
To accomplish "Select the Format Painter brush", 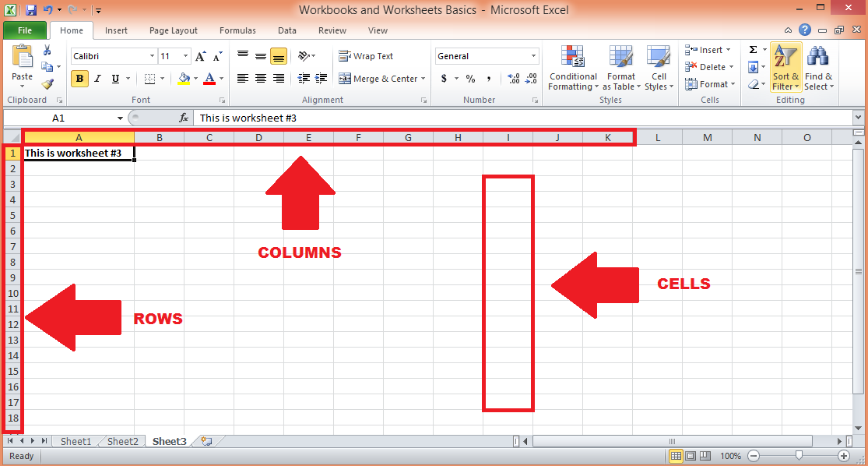I will pyautogui.click(x=47, y=83).
